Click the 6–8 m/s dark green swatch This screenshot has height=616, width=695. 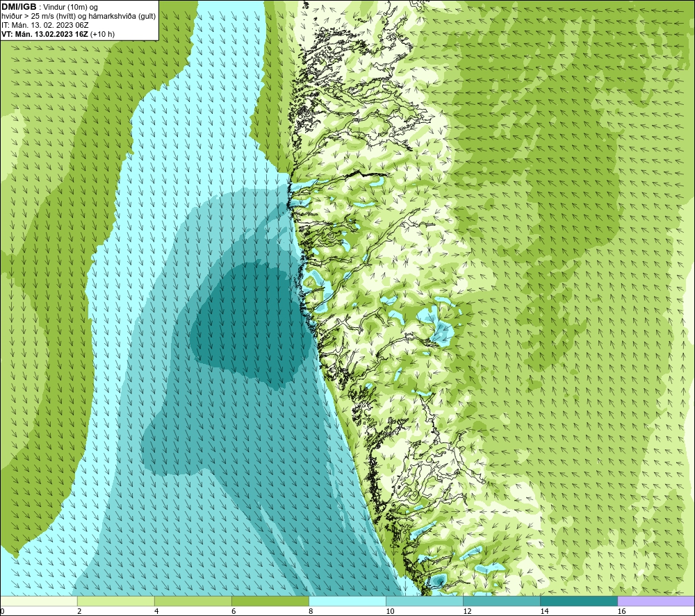click(270, 601)
